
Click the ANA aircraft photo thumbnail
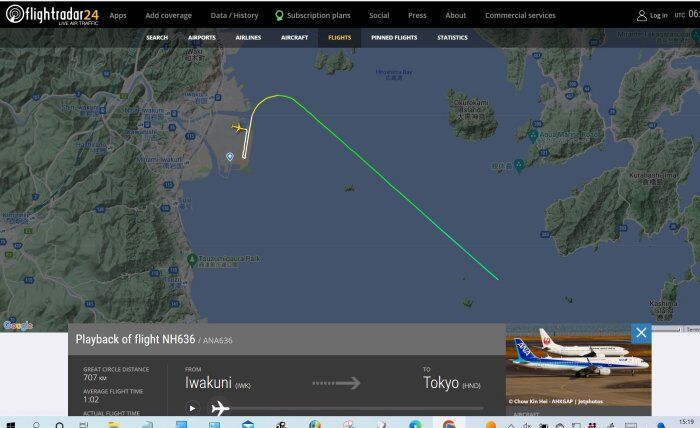pos(578,365)
